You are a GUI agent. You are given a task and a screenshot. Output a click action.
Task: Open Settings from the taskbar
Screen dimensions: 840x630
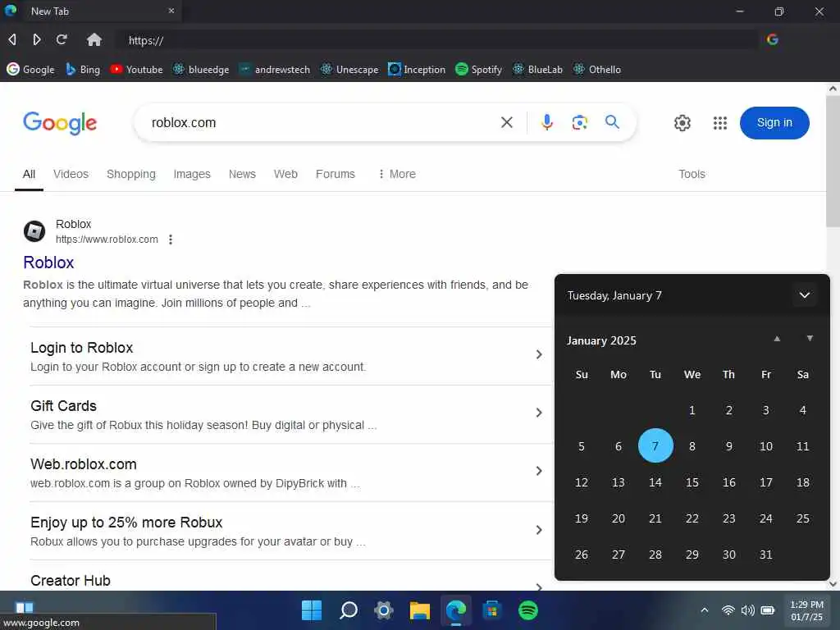coord(384,610)
